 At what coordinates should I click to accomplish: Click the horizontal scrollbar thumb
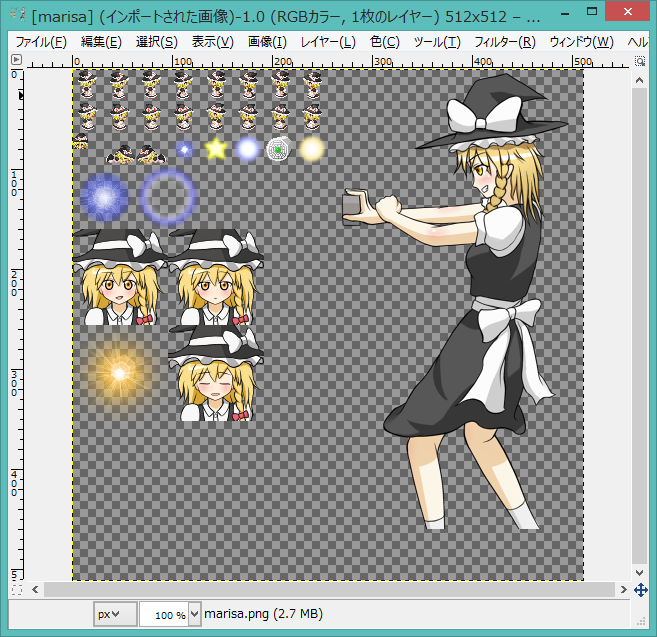(x=329, y=590)
